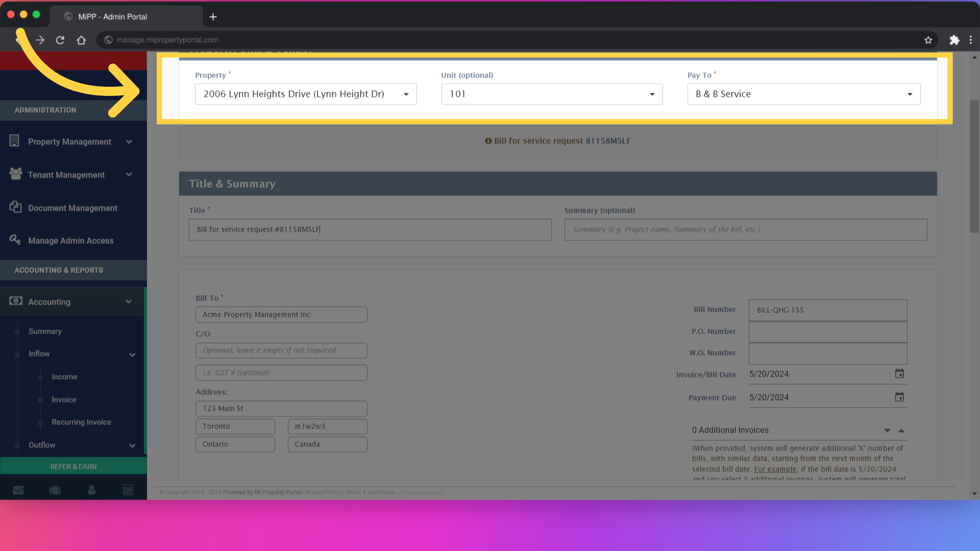980x551 pixels.
Task: Click the REFER & EARN button
Action: (x=73, y=466)
